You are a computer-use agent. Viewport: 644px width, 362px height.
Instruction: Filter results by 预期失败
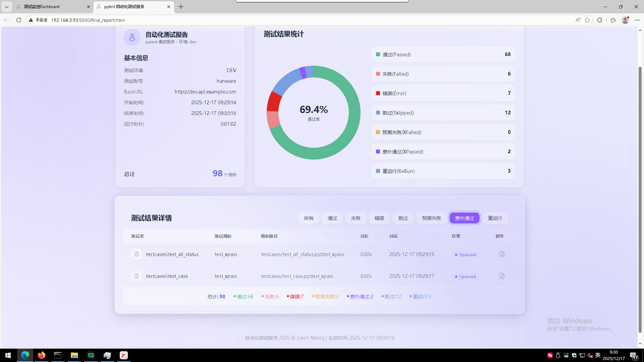(432, 218)
